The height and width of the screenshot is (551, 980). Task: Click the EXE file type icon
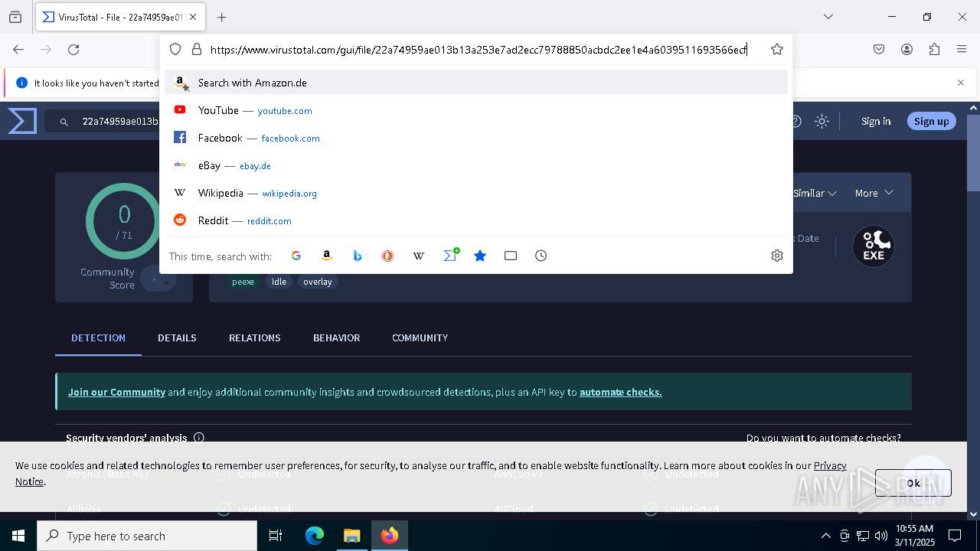point(874,246)
